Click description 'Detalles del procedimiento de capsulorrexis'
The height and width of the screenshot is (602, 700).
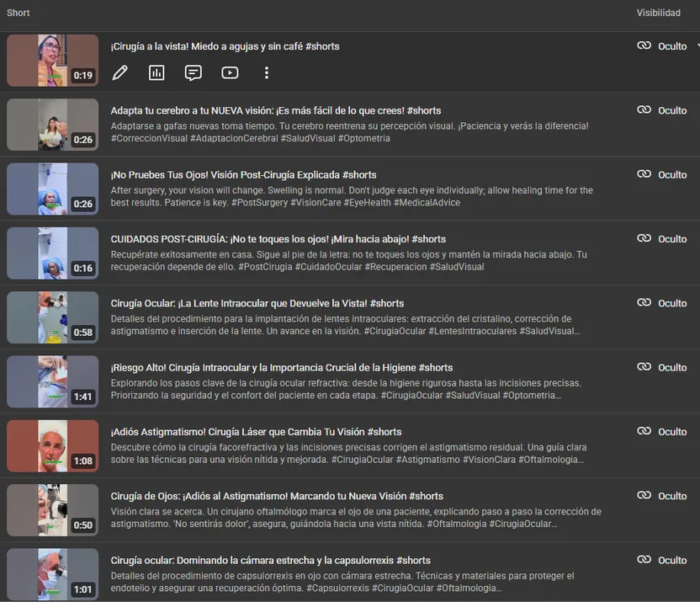[x=342, y=583]
